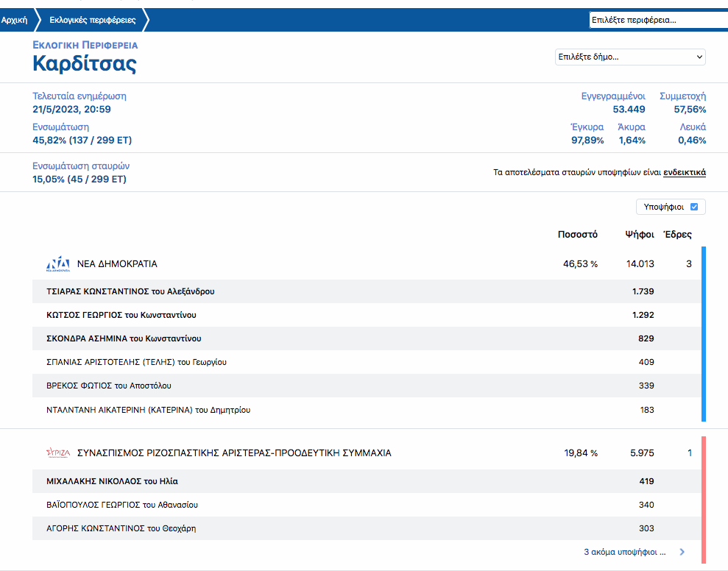
Task: Show 3 ακόμα υποψήφιοι for ΣΥΡΙΖΑ
Action: click(624, 551)
